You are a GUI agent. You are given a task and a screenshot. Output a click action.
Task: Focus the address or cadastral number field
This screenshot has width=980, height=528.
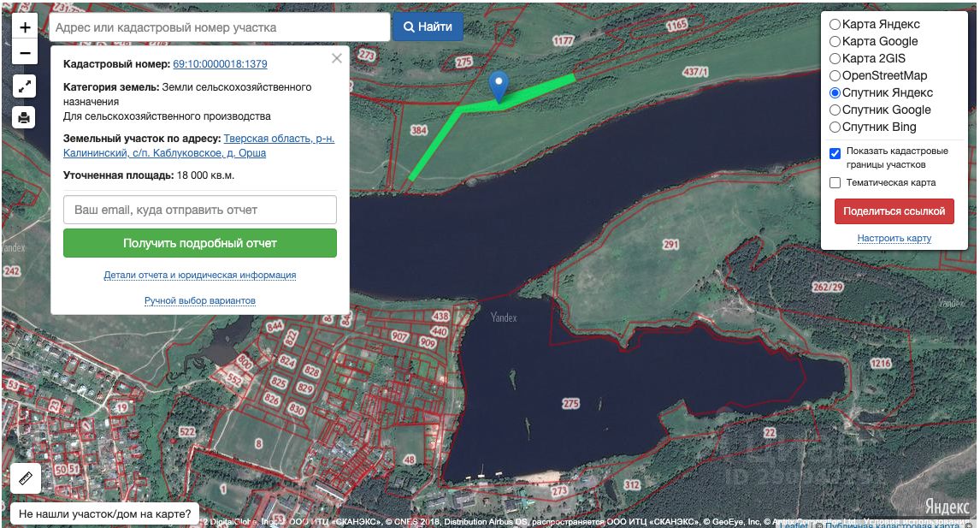(x=219, y=27)
